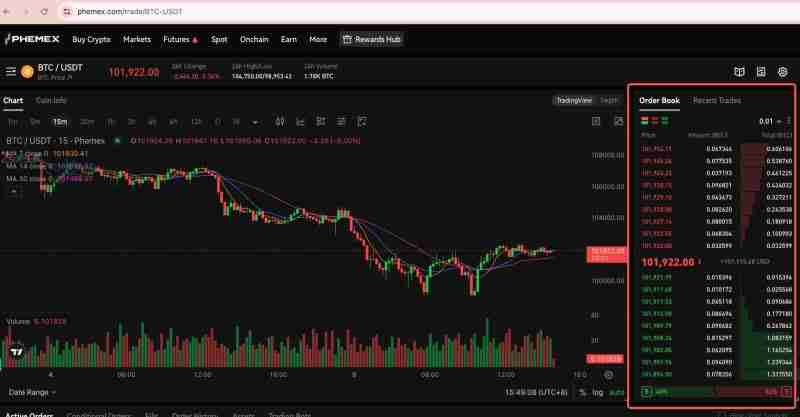Take a chart snapshot with camera icon
800x417 pixels.
coord(619,121)
